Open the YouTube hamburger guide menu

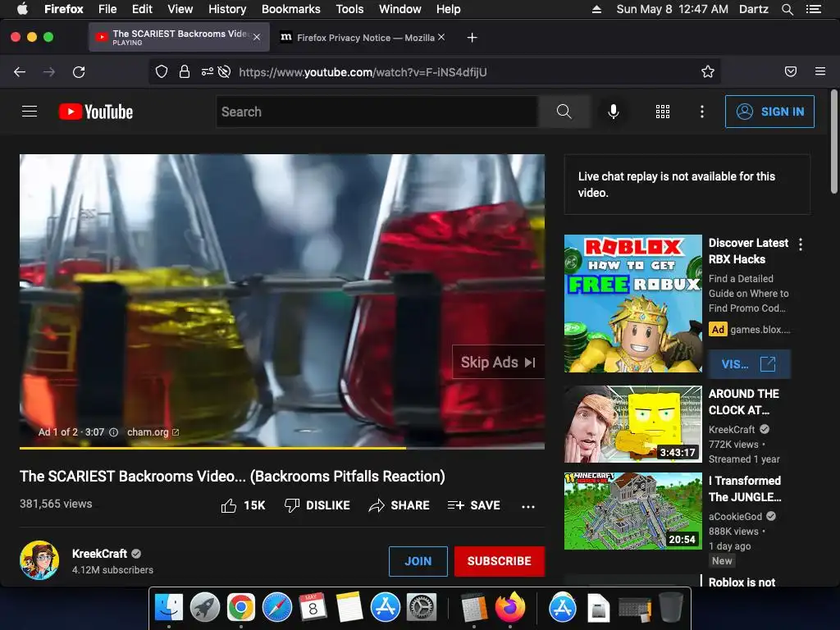(x=30, y=112)
